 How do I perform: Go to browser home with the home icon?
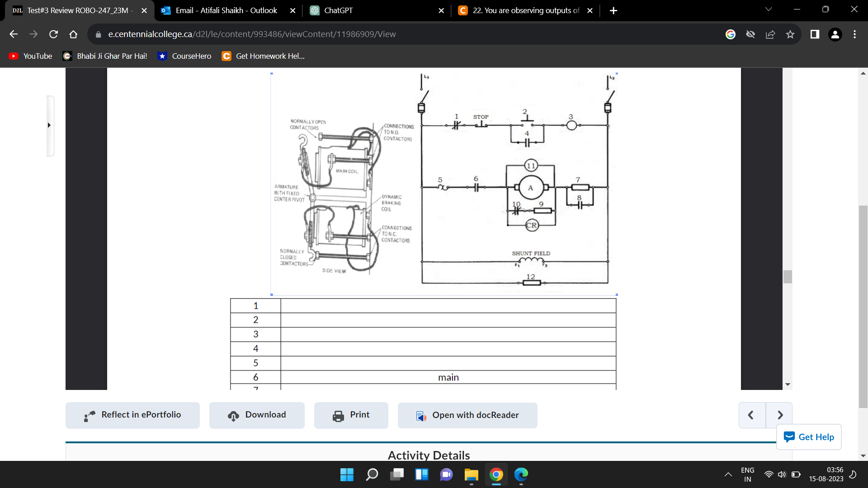(73, 34)
